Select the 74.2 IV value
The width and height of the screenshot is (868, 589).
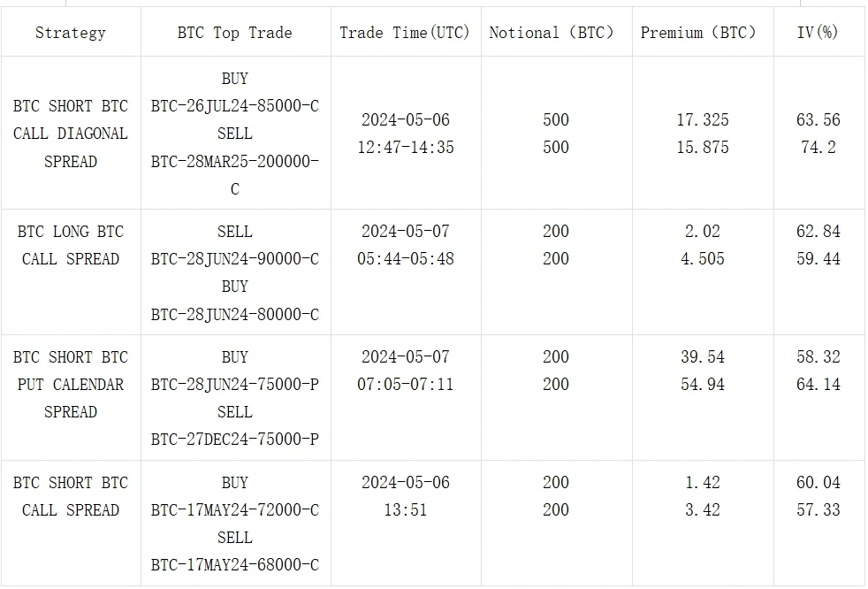click(x=819, y=148)
